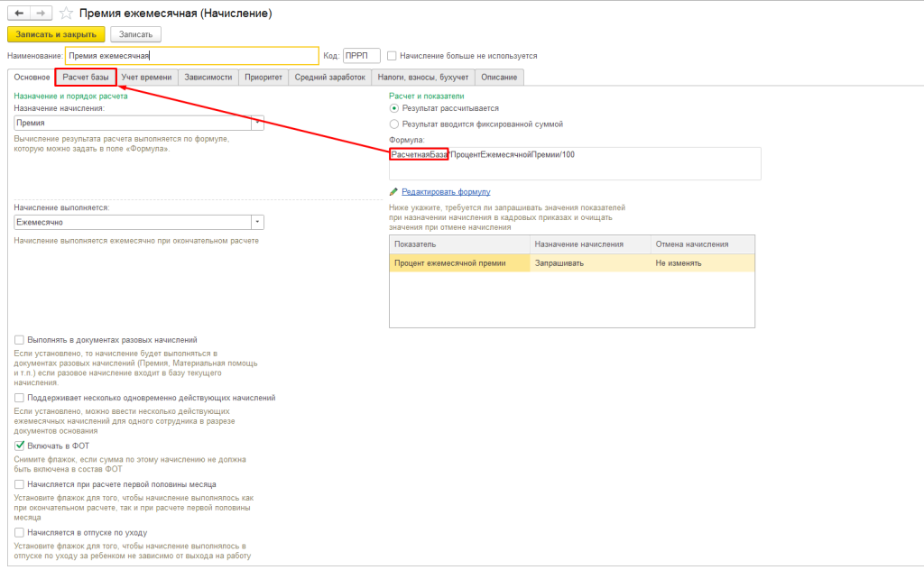Go to 'Налоги, взносы, бухучет' tab

click(x=422, y=78)
